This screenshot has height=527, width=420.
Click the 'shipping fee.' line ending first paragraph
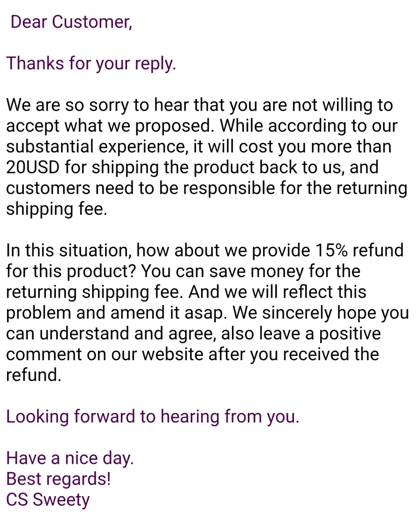pyautogui.click(x=57, y=209)
